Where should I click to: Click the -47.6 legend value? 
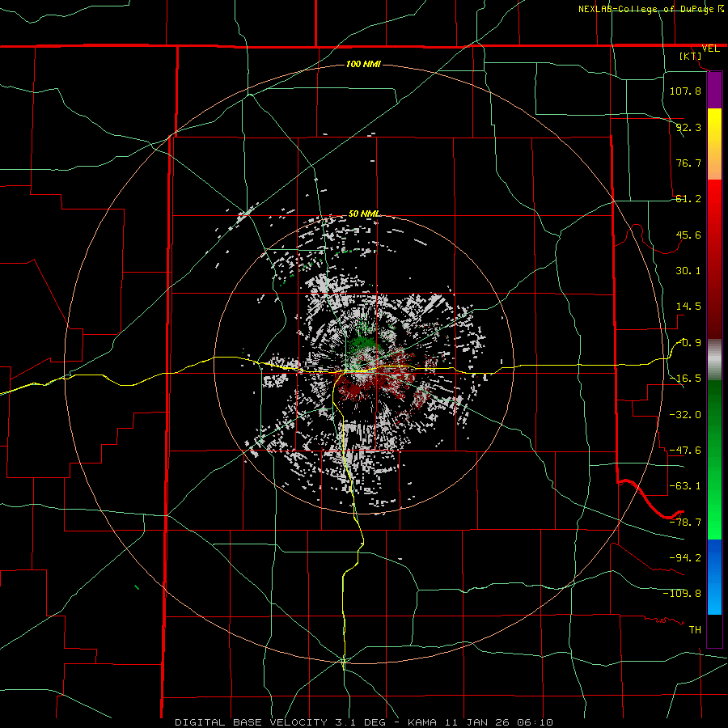click(x=685, y=451)
